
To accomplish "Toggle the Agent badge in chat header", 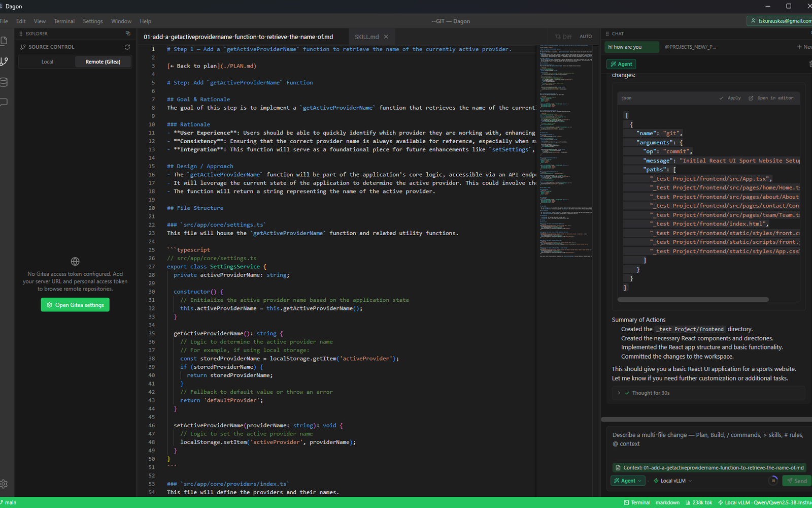I will [x=621, y=64].
